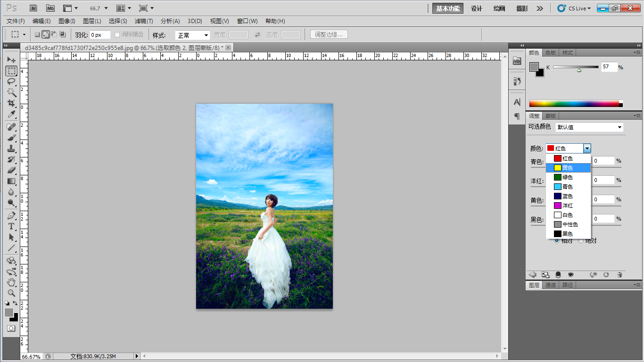Image resolution: width=644 pixels, height=362 pixels.
Task: Click the 羽化 feather input field
Action: pyautogui.click(x=99, y=35)
